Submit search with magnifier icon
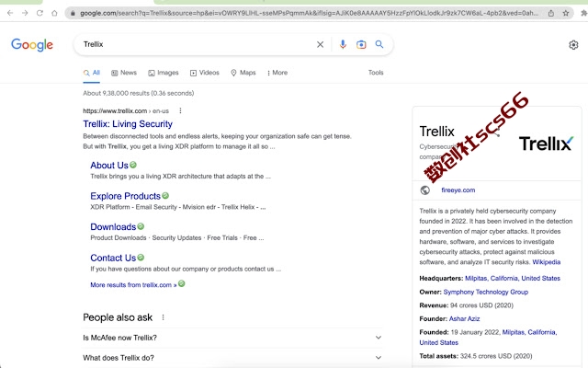588x368 pixels. [379, 44]
